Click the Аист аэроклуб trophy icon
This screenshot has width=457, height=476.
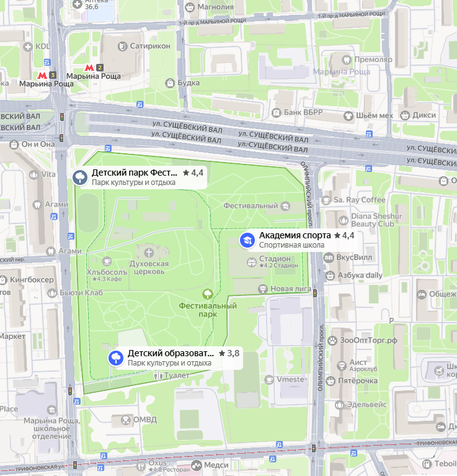coord(342,366)
